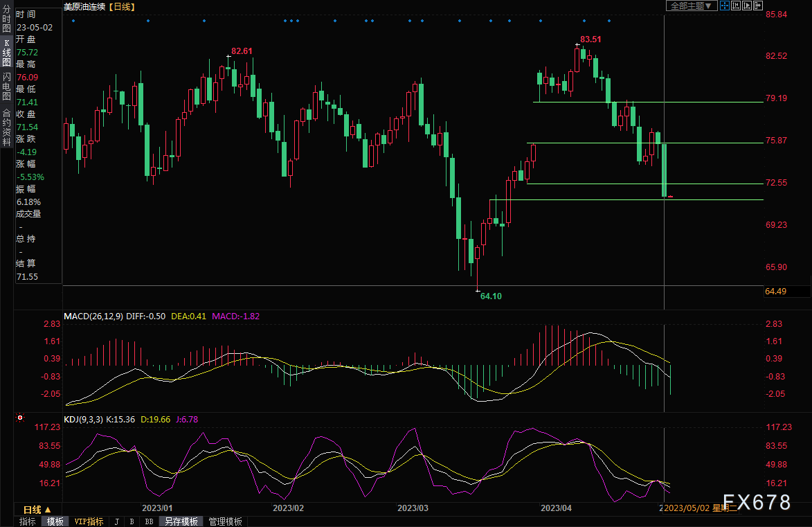Open the 日线 period selector
Viewport: 812px width, 527px height.
(x=37, y=510)
